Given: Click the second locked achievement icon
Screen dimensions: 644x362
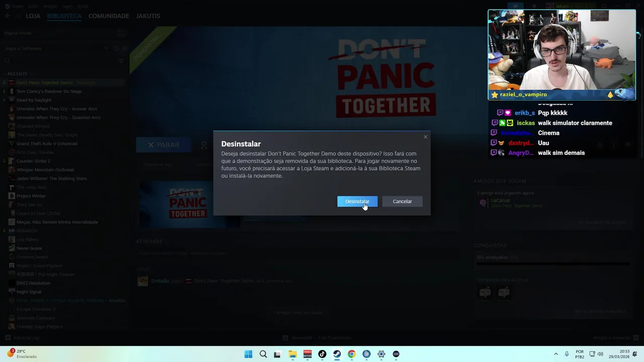Looking at the screenshot, I should point(504,293).
